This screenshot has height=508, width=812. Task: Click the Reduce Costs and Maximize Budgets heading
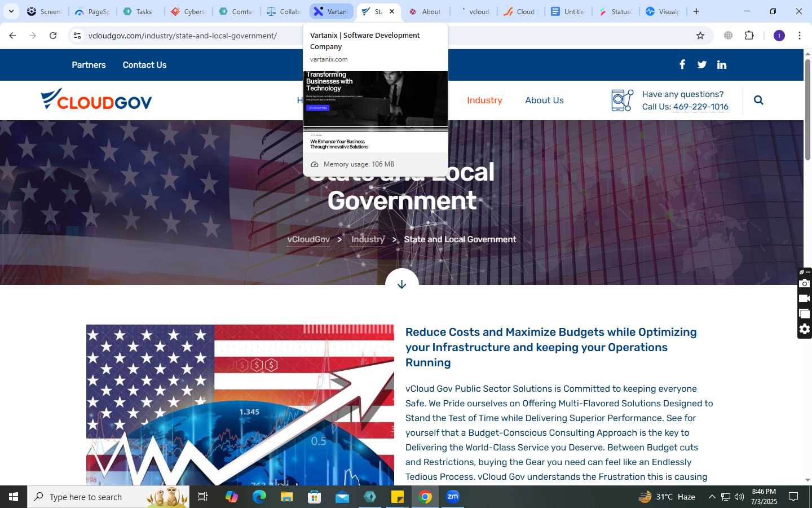point(551,347)
